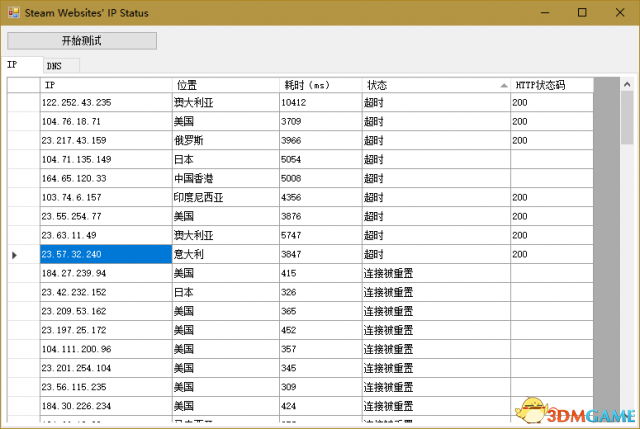
Task: Minimize the Steam Websites' IP Status window
Action: (x=545, y=13)
